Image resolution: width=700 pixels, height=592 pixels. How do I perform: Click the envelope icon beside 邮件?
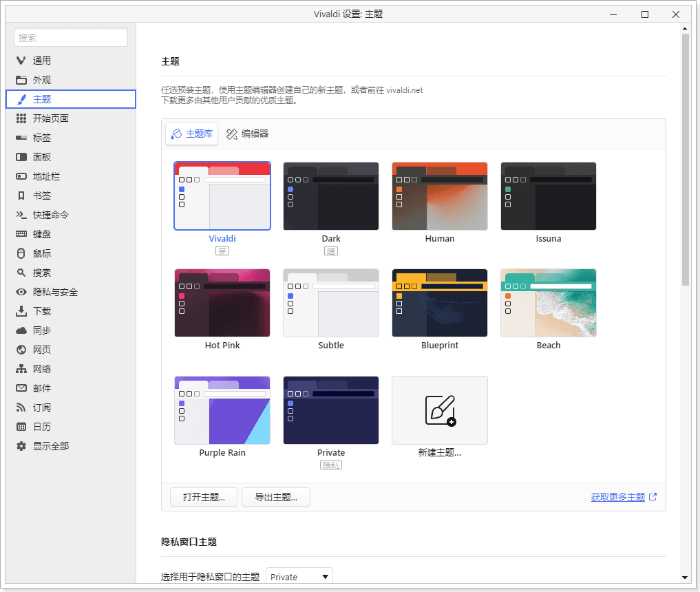21,388
